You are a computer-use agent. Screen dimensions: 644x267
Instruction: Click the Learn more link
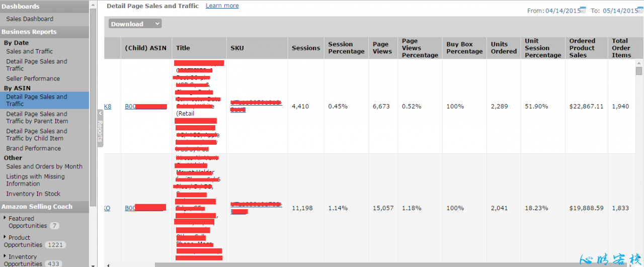pyautogui.click(x=222, y=6)
